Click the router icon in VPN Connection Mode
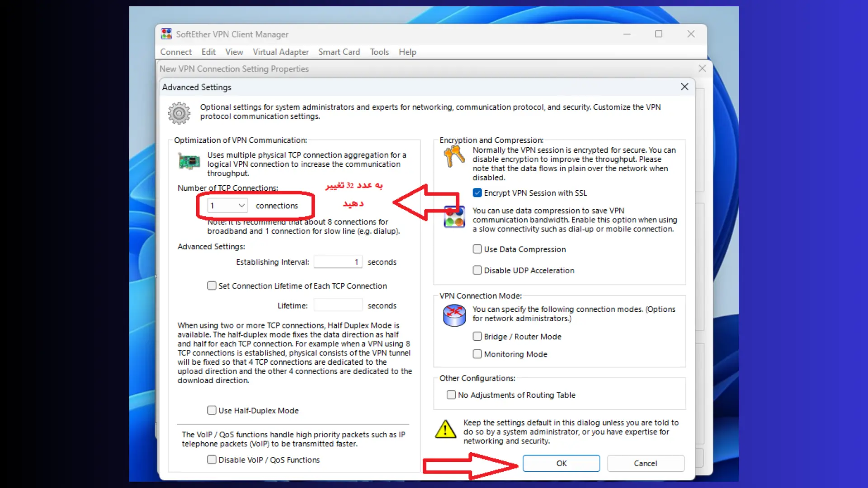The image size is (868, 488). (x=454, y=315)
